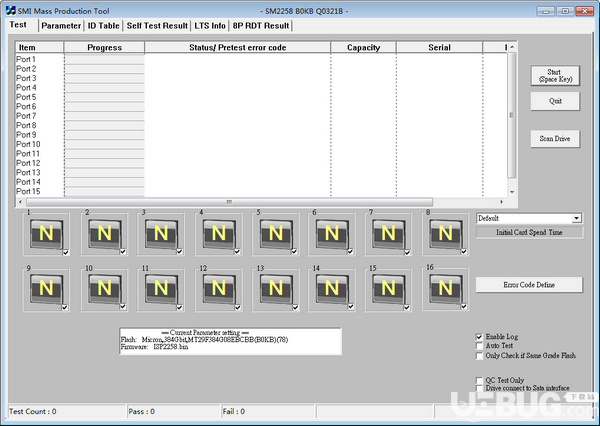The image size is (600, 426).
Task: Click the horizontal scrollbar right arrow
Action: tap(501, 202)
